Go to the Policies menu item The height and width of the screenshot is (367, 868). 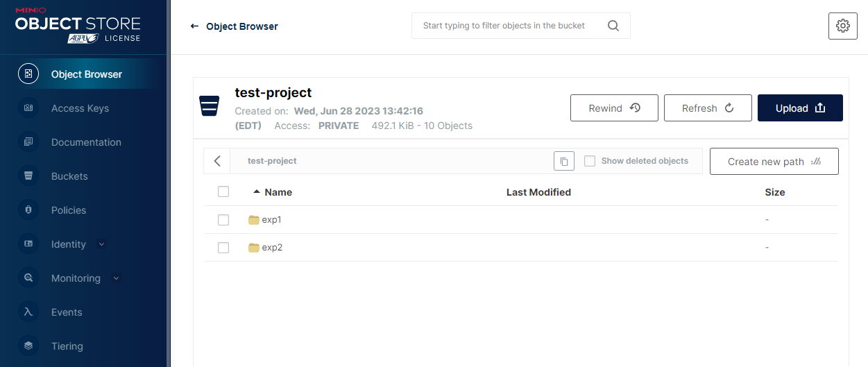[x=69, y=210]
